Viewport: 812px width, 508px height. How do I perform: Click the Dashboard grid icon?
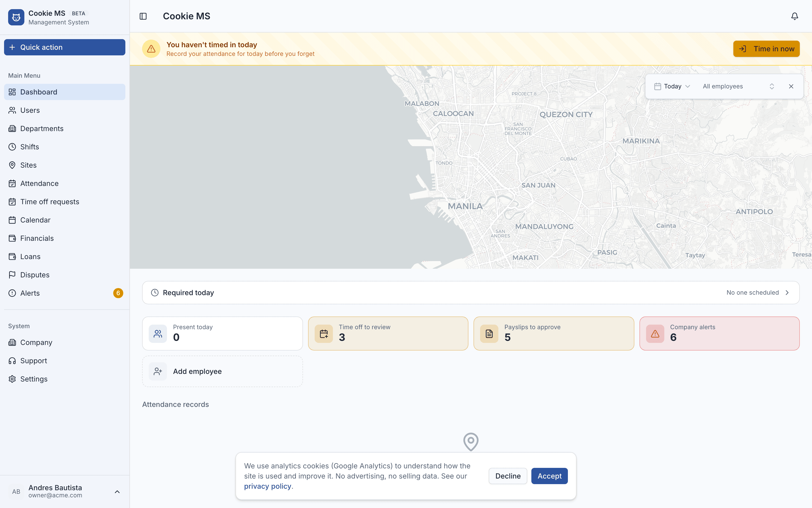pyautogui.click(x=12, y=92)
